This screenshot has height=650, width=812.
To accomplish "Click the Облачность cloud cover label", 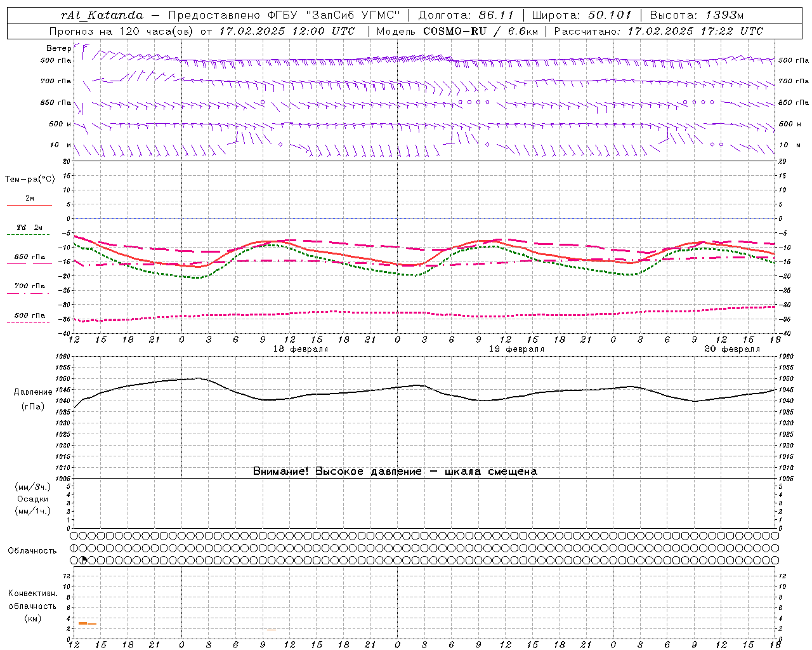I will tap(32, 551).
